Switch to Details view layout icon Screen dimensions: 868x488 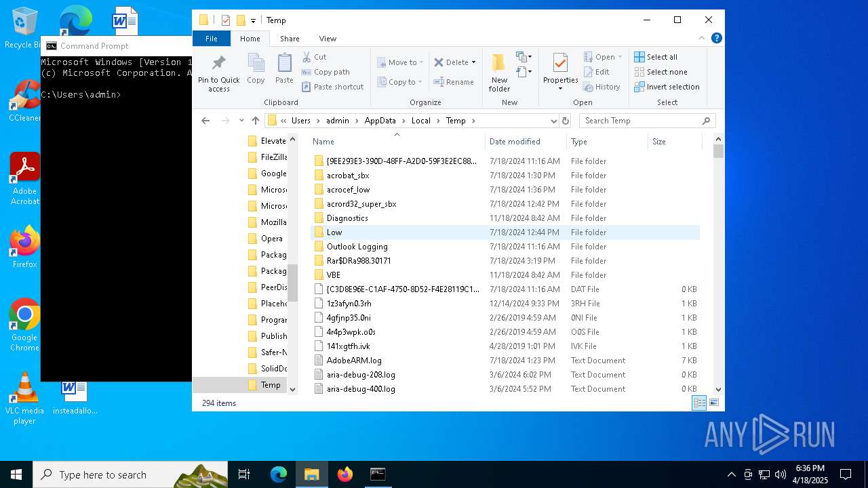click(x=699, y=403)
